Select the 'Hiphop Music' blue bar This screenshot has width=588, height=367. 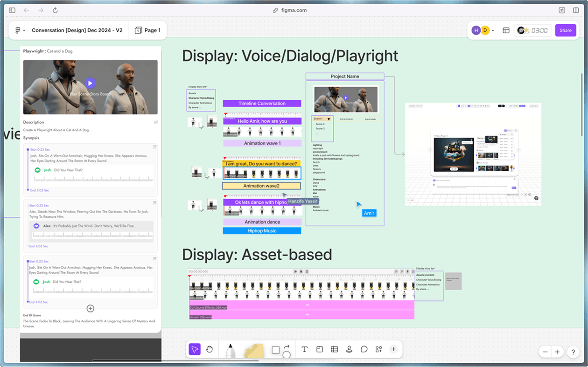262,231
